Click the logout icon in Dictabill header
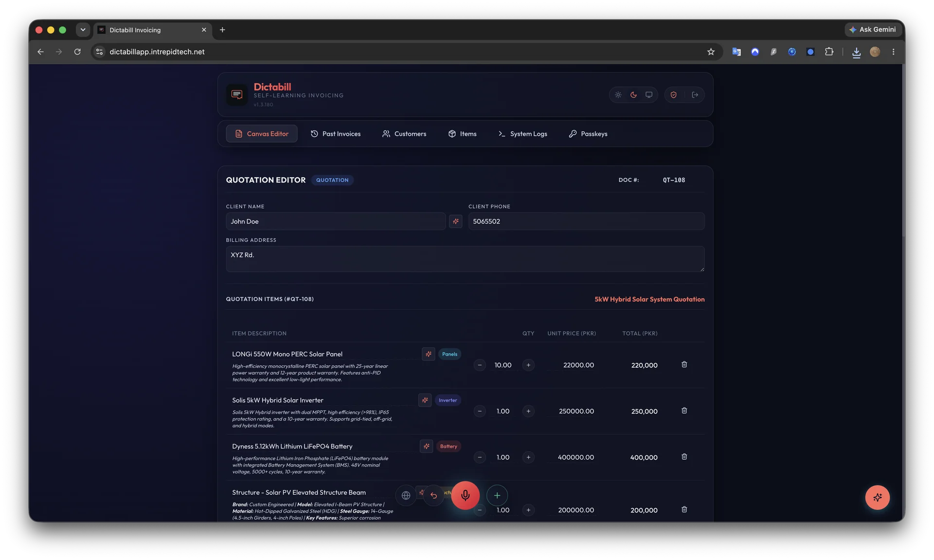The width and height of the screenshot is (934, 560). [x=695, y=95]
